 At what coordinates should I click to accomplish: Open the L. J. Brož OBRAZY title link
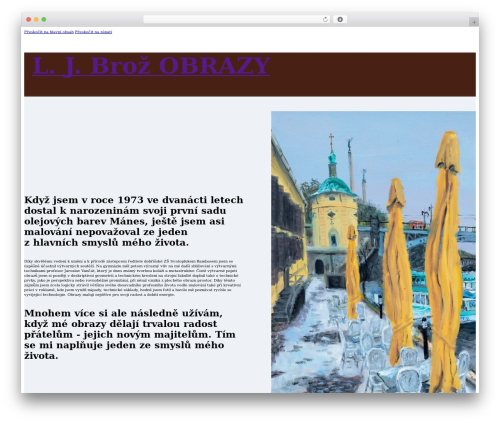(x=151, y=66)
